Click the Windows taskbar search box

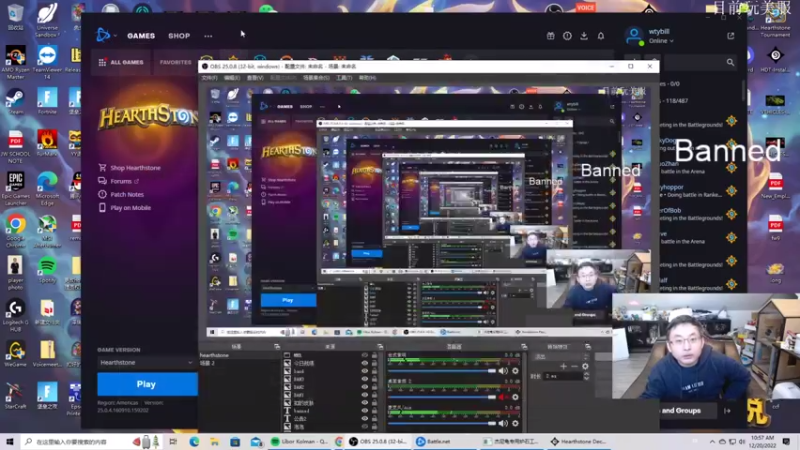(91, 442)
